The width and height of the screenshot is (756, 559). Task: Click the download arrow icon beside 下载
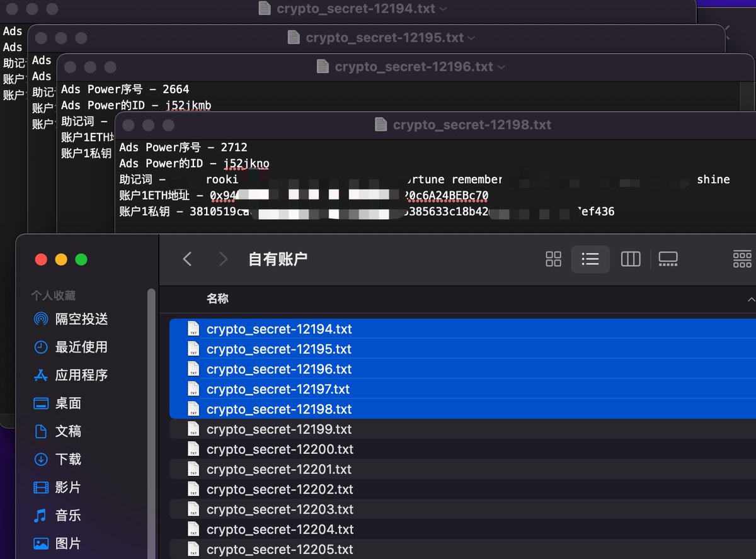[x=40, y=459]
